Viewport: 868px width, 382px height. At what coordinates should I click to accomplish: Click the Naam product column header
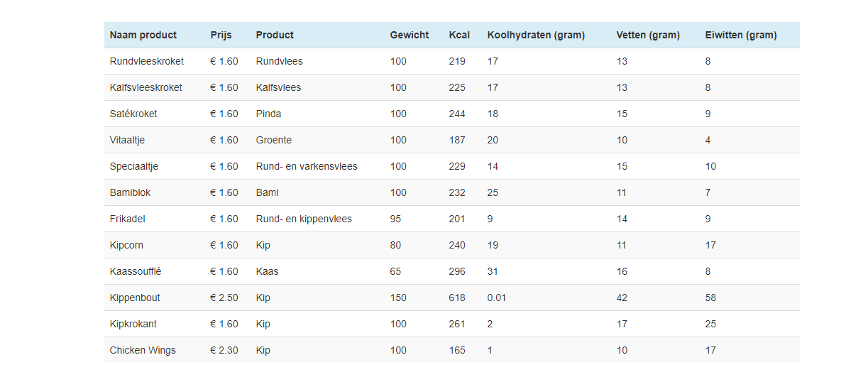(143, 35)
